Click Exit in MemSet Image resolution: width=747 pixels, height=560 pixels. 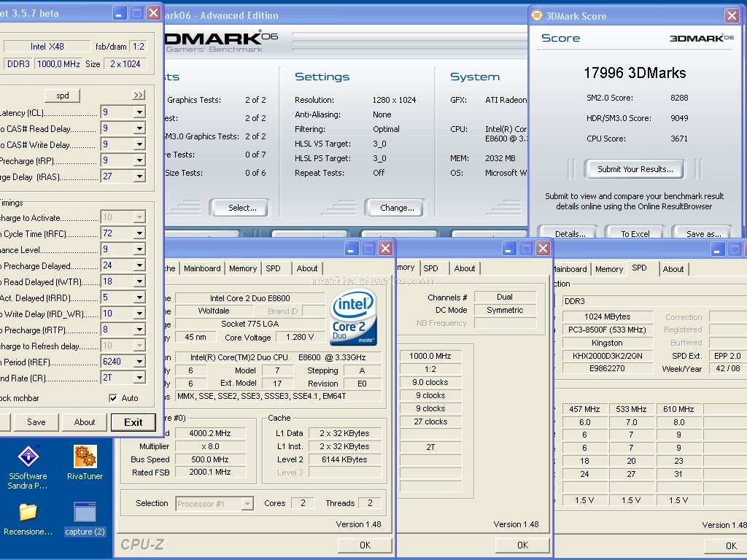(x=133, y=422)
